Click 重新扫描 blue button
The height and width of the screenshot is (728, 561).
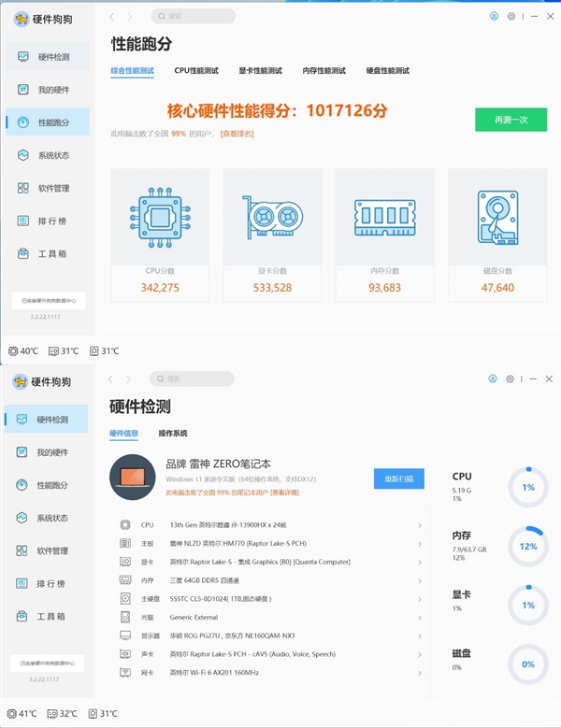coord(399,478)
